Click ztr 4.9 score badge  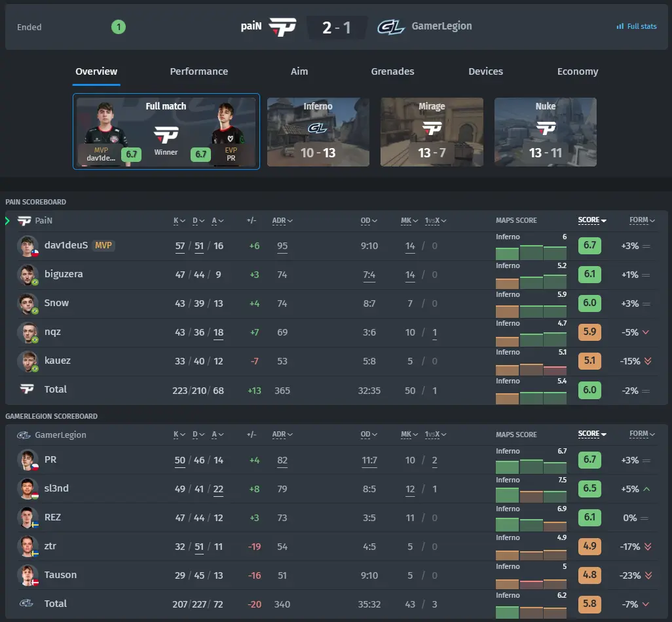(589, 546)
